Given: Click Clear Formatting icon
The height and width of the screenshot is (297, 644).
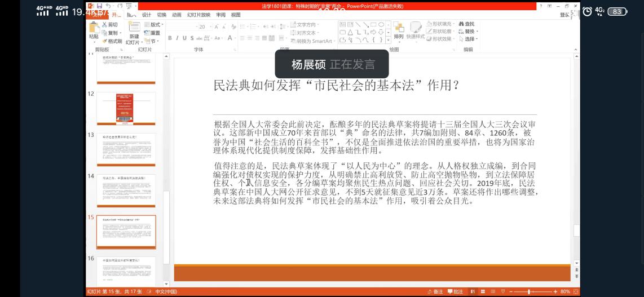Looking at the screenshot, I should click(233, 26).
